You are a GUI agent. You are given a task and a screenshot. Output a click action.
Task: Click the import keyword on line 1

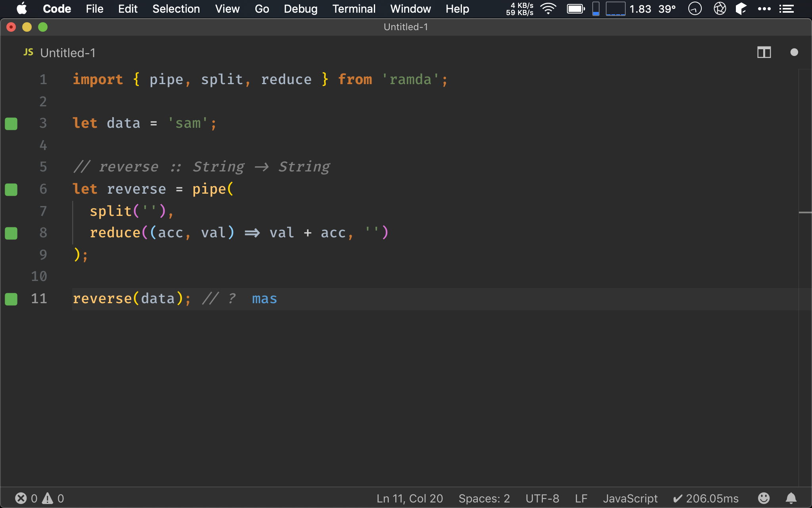[x=98, y=80]
